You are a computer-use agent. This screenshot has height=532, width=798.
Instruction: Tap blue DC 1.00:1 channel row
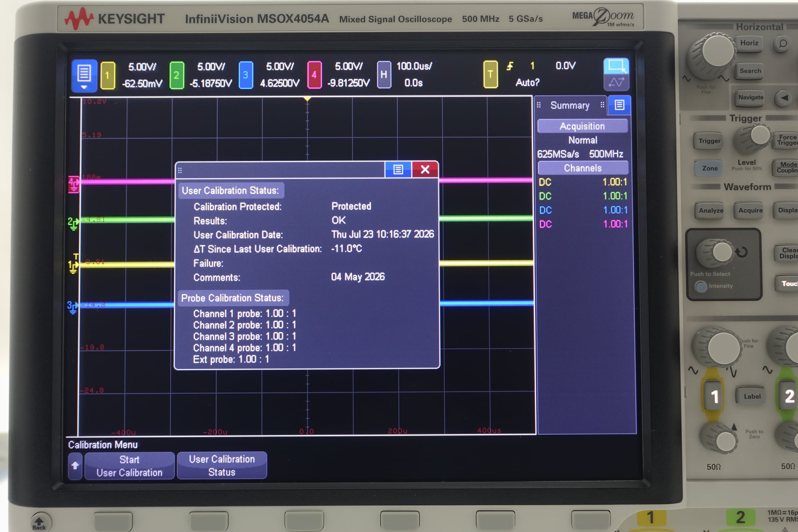(583, 210)
